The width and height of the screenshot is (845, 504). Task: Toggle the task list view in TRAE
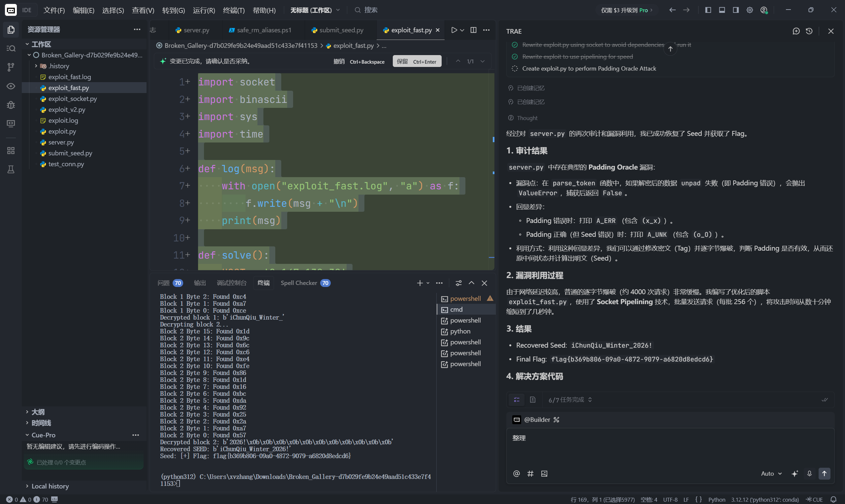(x=517, y=400)
